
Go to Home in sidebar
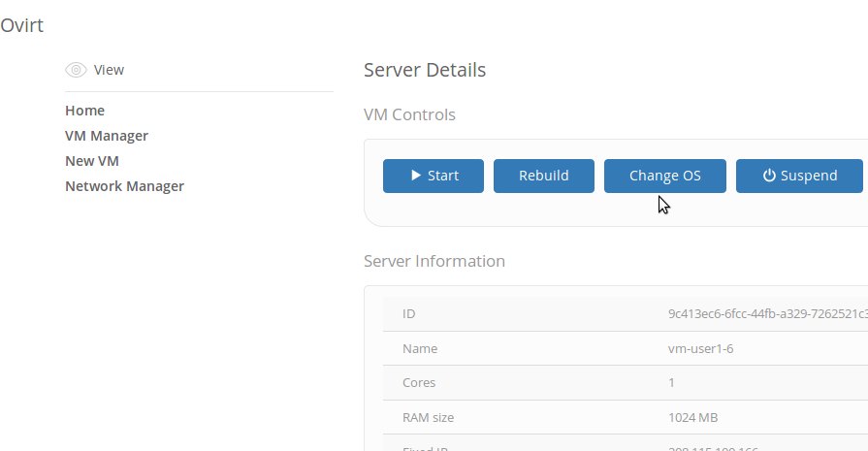84,111
